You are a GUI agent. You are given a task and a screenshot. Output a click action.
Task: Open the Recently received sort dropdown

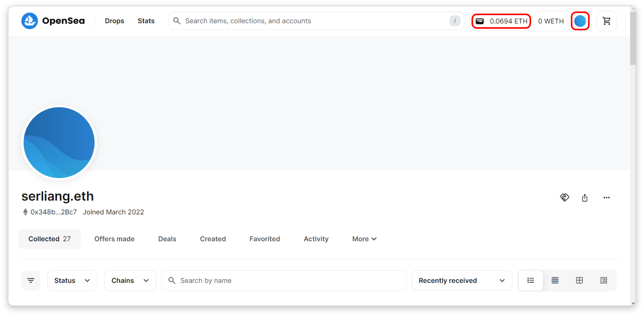462,280
